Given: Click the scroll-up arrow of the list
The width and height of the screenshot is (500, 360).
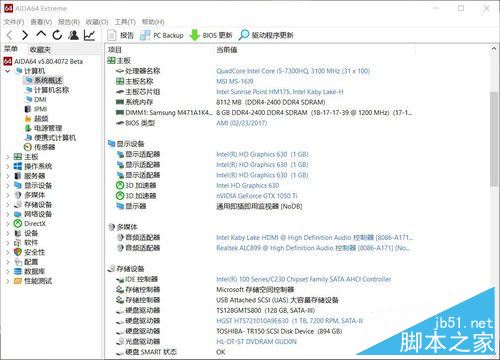Looking at the screenshot, I should [x=494, y=49].
